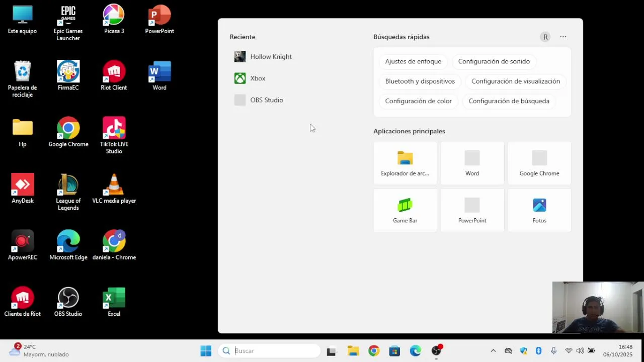
Task: Select the Hp folder on desktop
Action: point(22,133)
